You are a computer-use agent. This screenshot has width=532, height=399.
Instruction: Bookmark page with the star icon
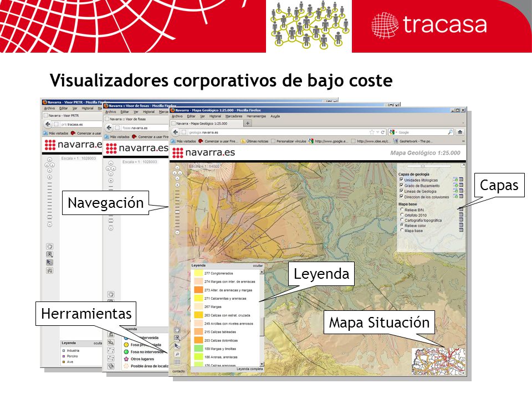click(x=372, y=132)
